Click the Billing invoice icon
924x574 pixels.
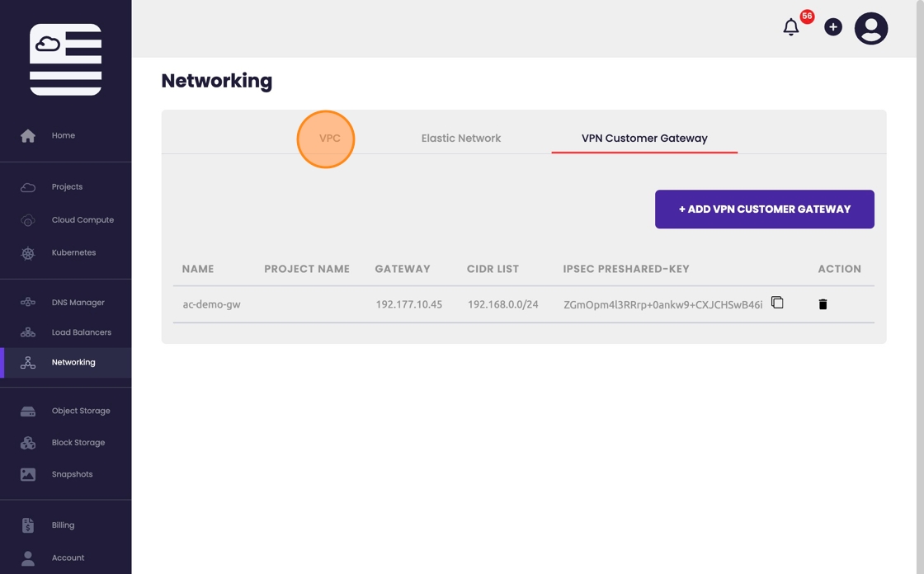(x=28, y=525)
